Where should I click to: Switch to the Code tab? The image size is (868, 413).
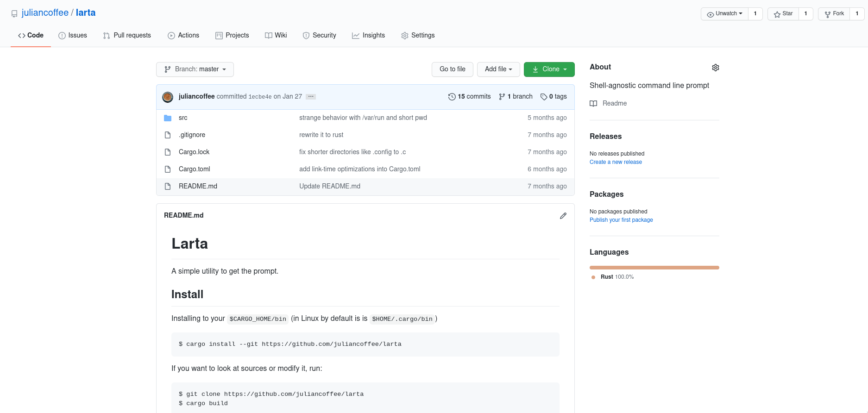(x=31, y=35)
